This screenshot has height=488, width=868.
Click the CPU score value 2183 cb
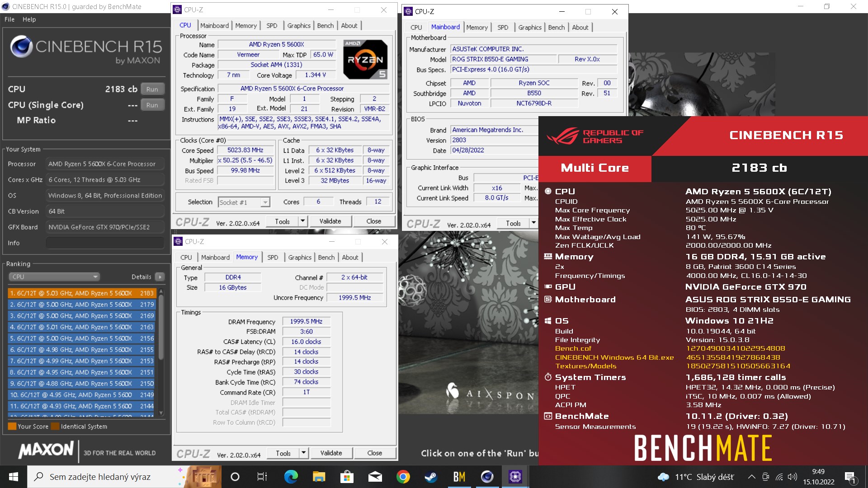121,89
